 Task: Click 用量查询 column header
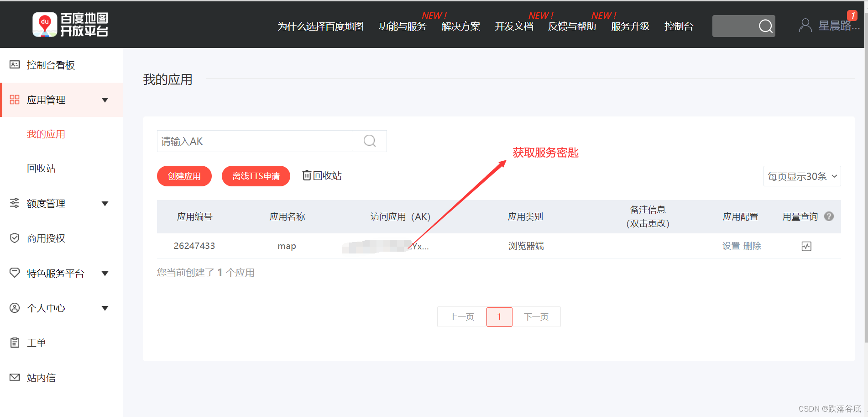pyautogui.click(x=800, y=216)
